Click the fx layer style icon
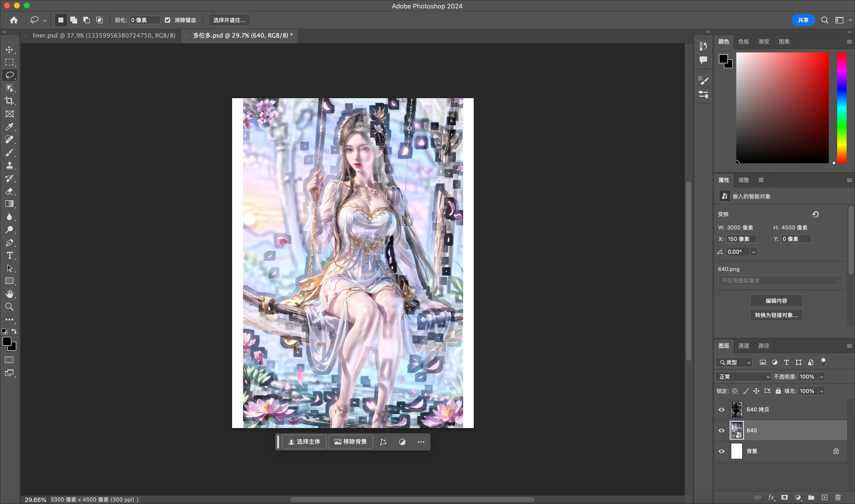855x504 pixels. click(x=771, y=497)
